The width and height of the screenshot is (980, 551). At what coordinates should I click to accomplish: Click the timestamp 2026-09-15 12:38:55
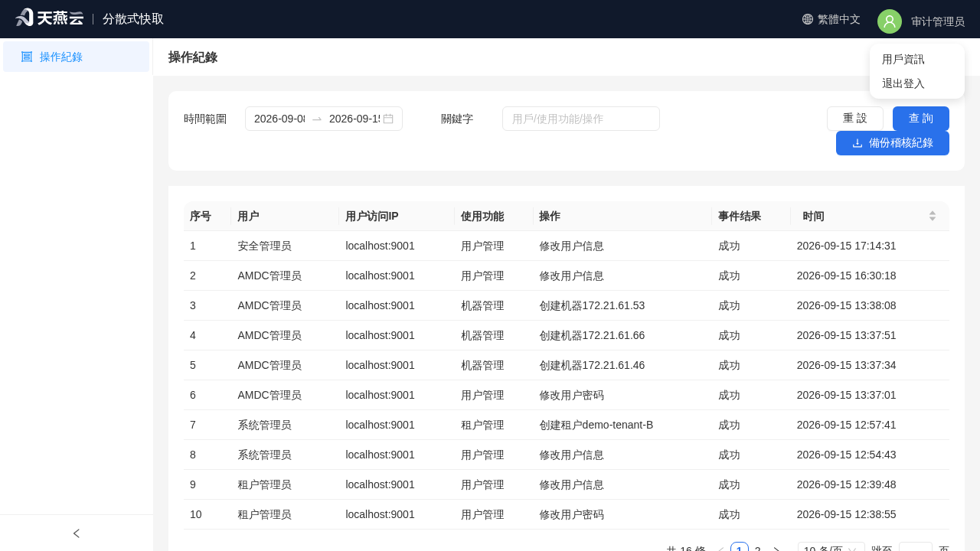[x=846, y=514]
